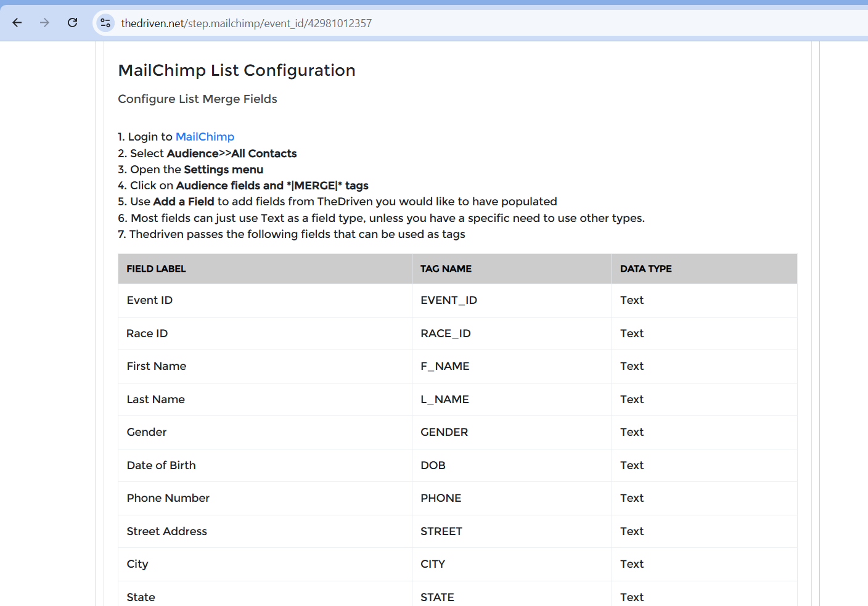Image resolution: width=868 pixels, height=606 pixels.
Task: Select the RACE_ID tag name cell
Action: (x=512, y=334)
